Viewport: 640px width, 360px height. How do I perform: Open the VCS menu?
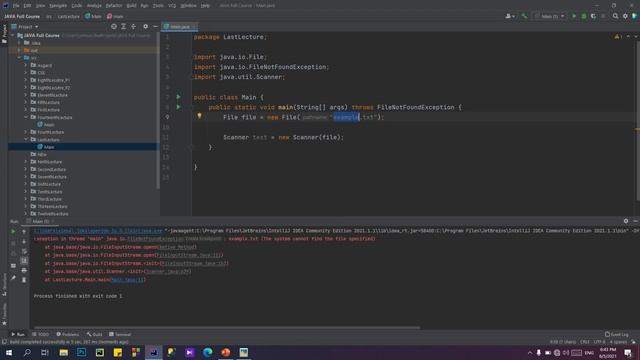coord(172,6)
